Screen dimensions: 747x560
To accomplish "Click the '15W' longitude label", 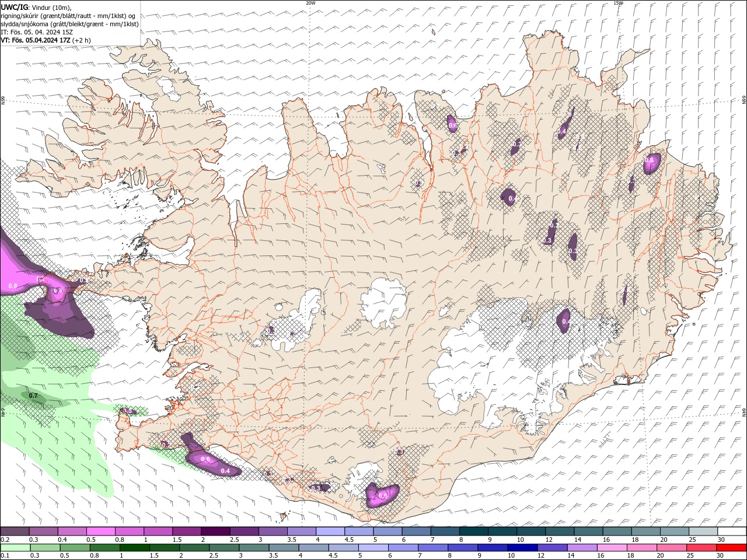I will click(x=618, y=3).
